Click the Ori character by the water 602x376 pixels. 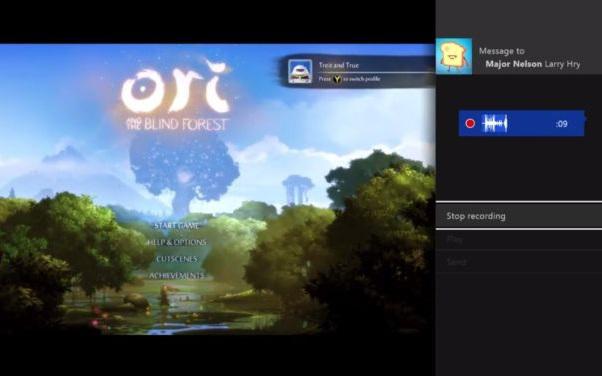pos(165,295)
